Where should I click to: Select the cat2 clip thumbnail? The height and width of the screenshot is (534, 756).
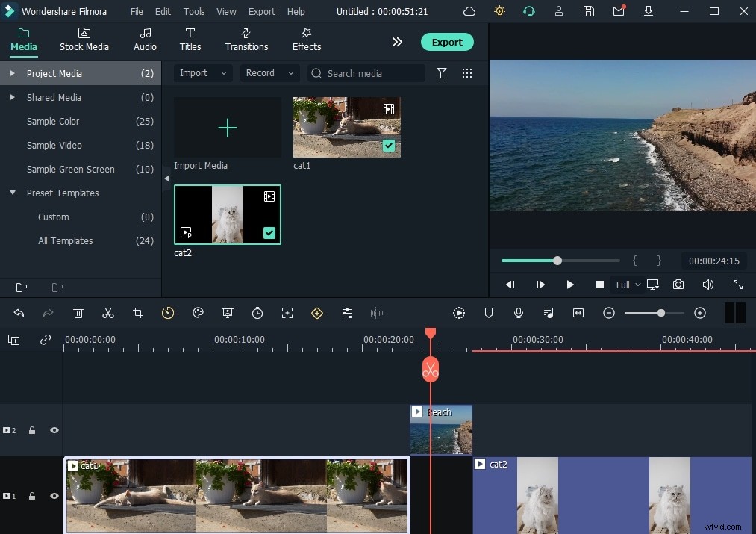227,214
